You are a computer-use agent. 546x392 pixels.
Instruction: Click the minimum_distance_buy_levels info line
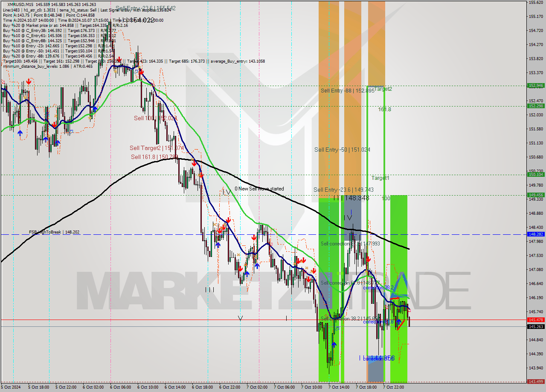point(47,66)
